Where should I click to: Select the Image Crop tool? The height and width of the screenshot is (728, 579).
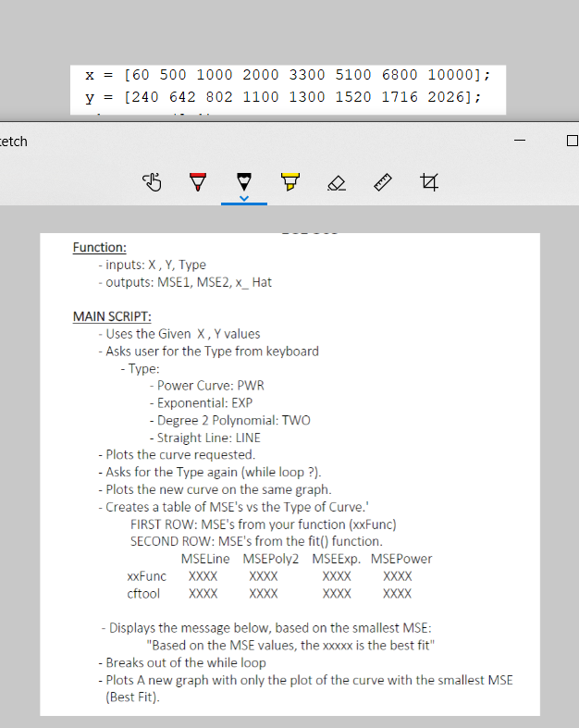click(x=429, y=182)
